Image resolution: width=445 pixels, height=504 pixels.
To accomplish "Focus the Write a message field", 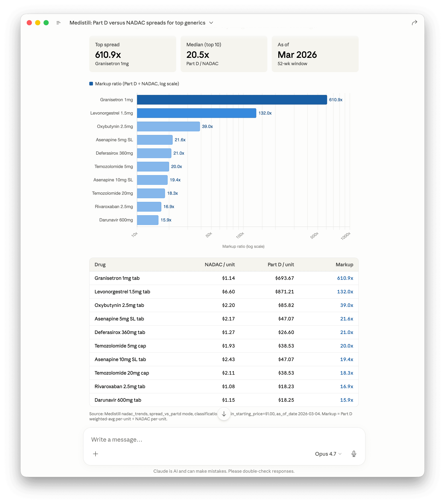I will pyautogui.click(x=224, y=439).
